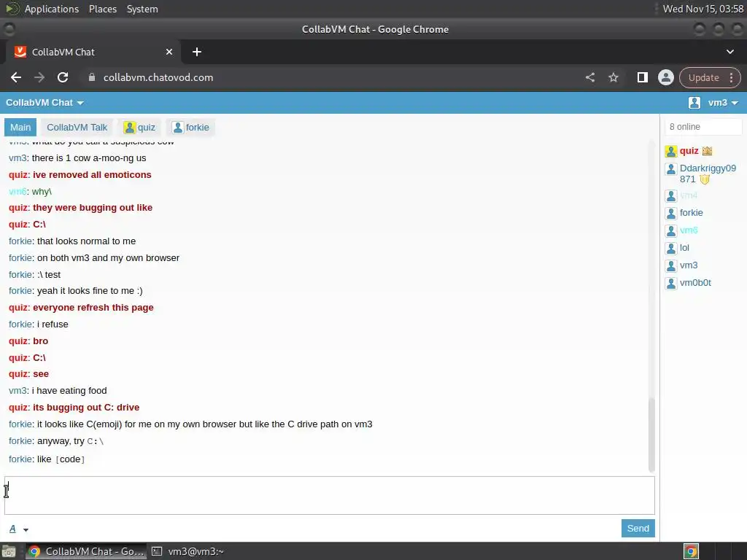
Task: Click vm4's avatar in the user list
Action: click(671, 195)
